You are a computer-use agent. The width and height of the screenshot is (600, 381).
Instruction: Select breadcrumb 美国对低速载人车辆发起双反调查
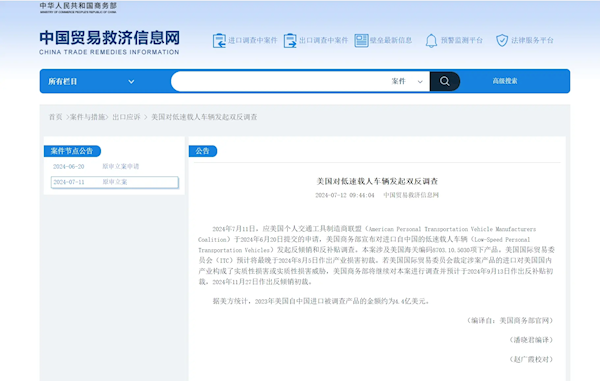point(204,117)
